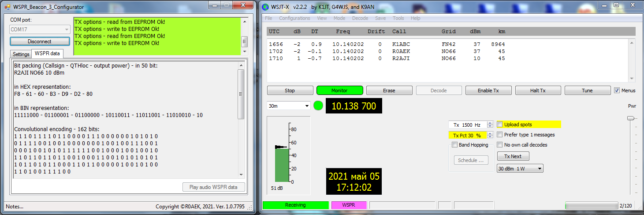
Task: Click the Erase button
Action: [389, 91]
